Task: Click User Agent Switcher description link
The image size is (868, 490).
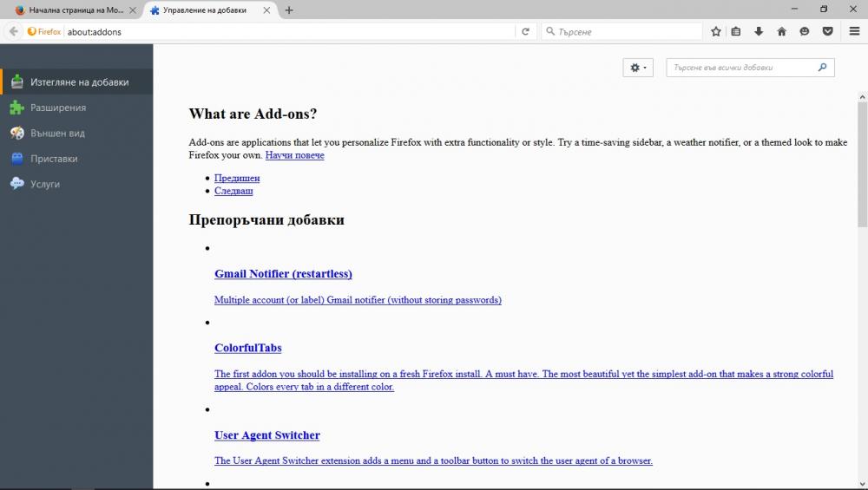Action: [433, 461]
